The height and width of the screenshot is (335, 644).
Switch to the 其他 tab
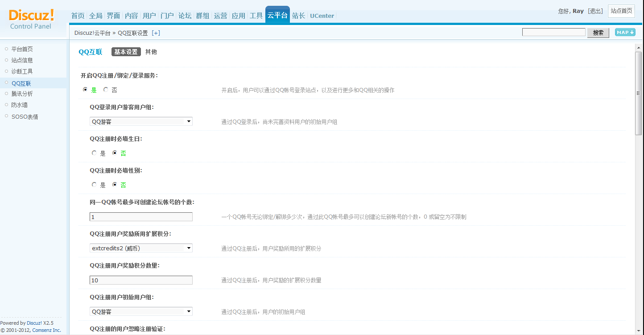pos(151,52)
